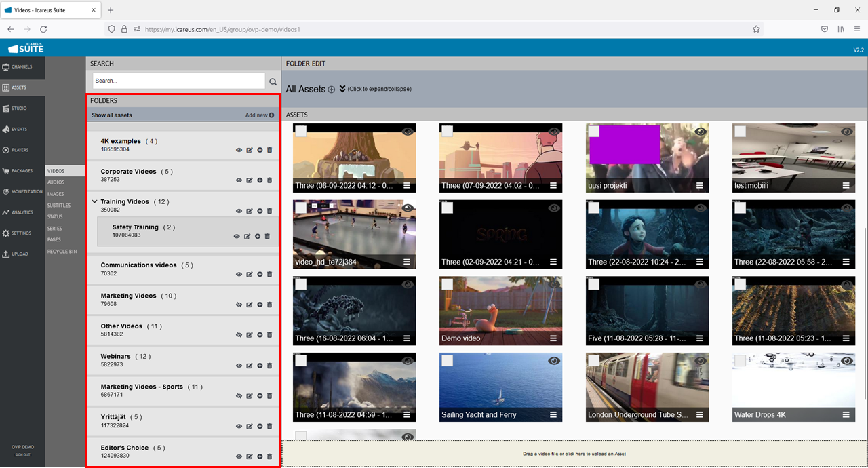Switch to the Audios submenu
Viewport: 868px width, 468px height.
pyautogui.click(x=56, y=182)
